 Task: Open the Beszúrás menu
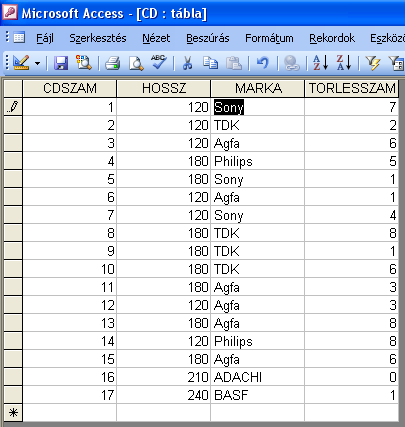pyautogui.click(x=207, y=38)
